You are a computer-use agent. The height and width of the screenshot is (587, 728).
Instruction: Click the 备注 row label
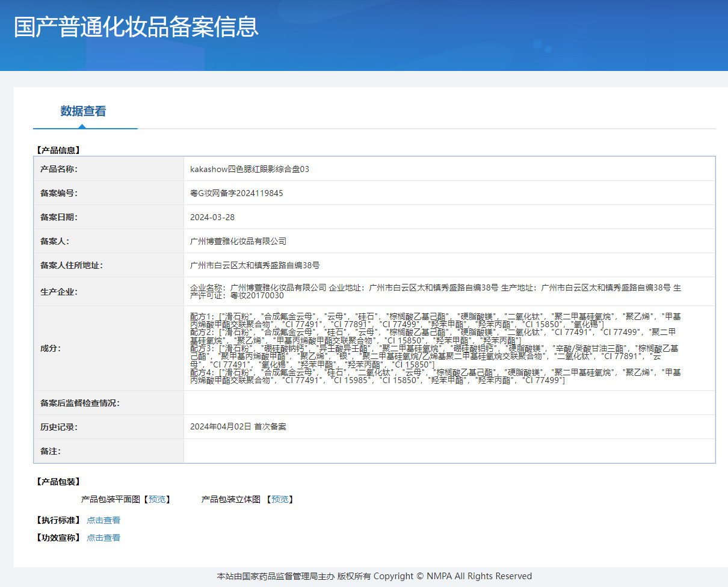pos(51,451)
